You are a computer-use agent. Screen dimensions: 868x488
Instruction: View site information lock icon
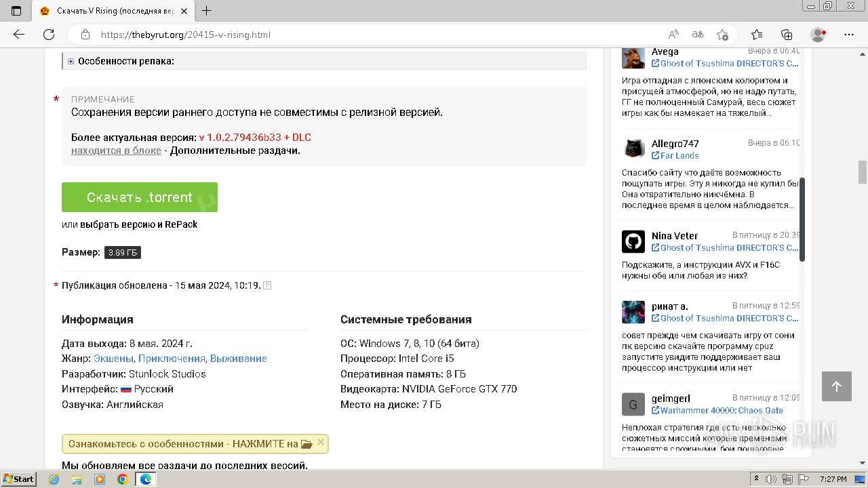click(85, 35)
